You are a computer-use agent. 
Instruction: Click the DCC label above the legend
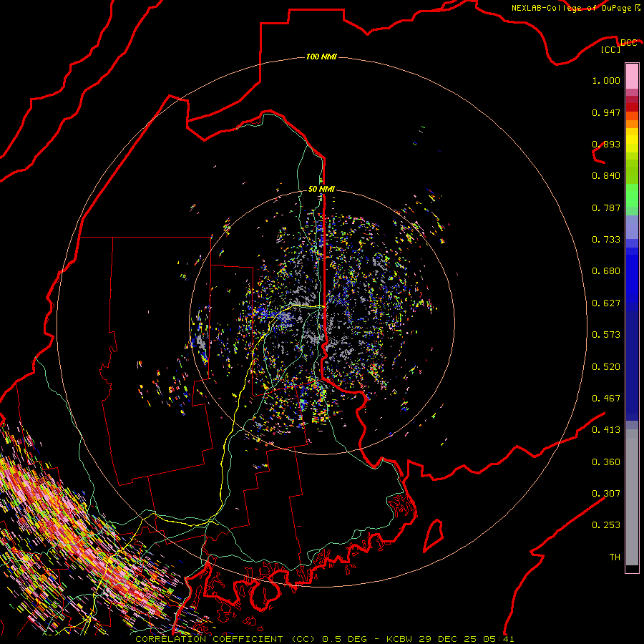[x=628, y=43]
